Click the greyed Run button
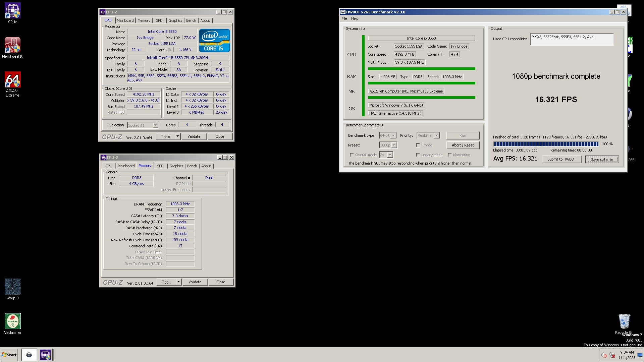Screen dimensions: 644x362 (x=463, y=135)
